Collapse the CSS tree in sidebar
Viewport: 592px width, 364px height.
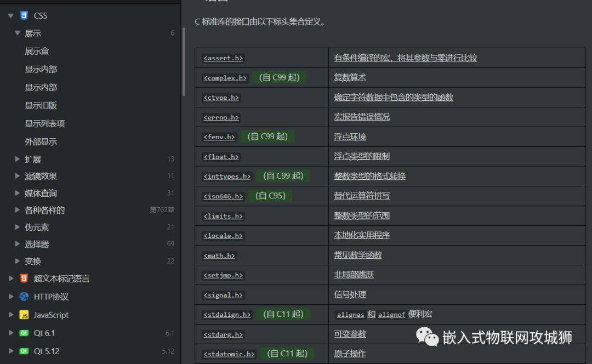10,15
